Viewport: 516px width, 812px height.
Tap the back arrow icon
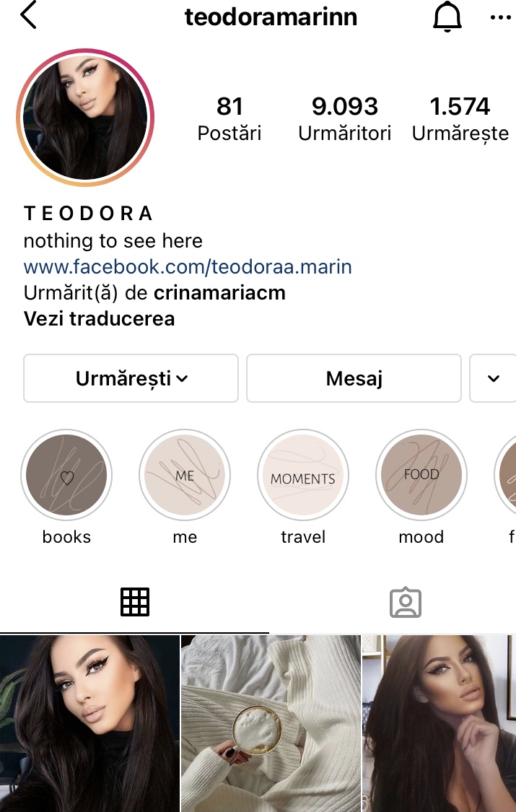click(x=28, y=16)
